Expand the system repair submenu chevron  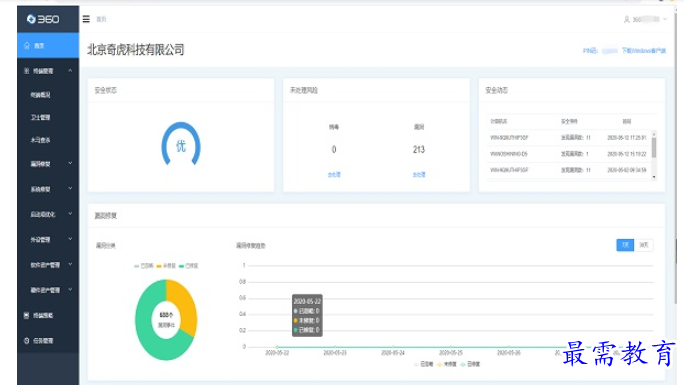[70, 189]
